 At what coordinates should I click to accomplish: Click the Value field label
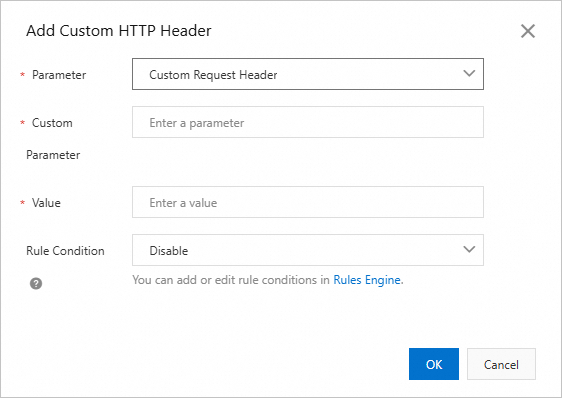tap(46, 203)
